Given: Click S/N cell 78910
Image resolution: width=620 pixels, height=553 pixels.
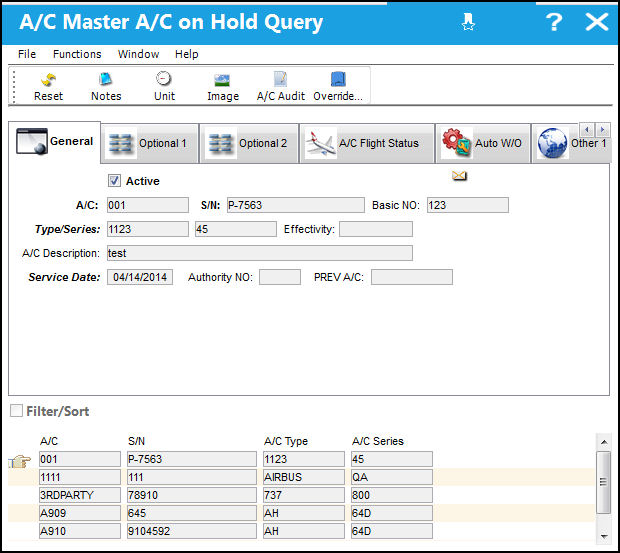Looking at the screenshot, I should pyautogui.click(x=192, y=495).
